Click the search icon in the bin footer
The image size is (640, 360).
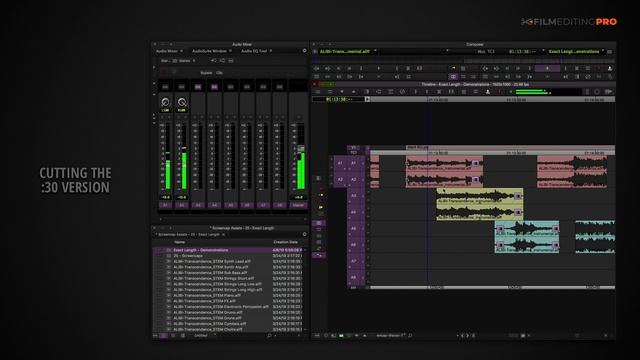click(x=269, y=336)
